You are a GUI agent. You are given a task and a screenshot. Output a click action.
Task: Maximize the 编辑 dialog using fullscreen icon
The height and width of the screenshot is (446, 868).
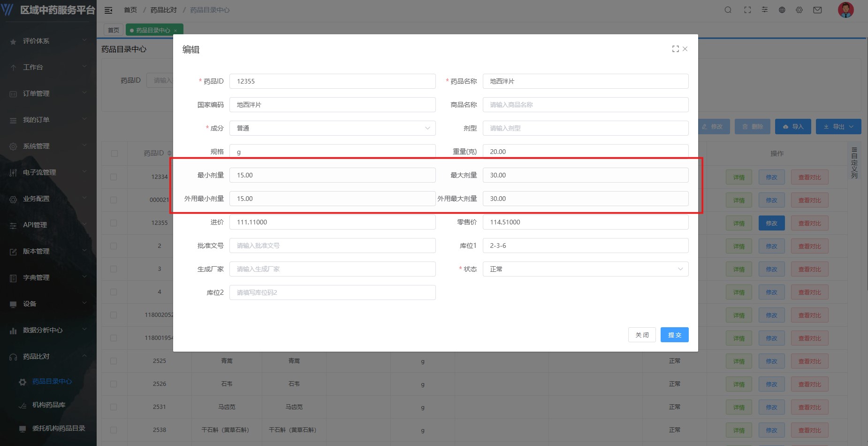click(x=675, y=49)
